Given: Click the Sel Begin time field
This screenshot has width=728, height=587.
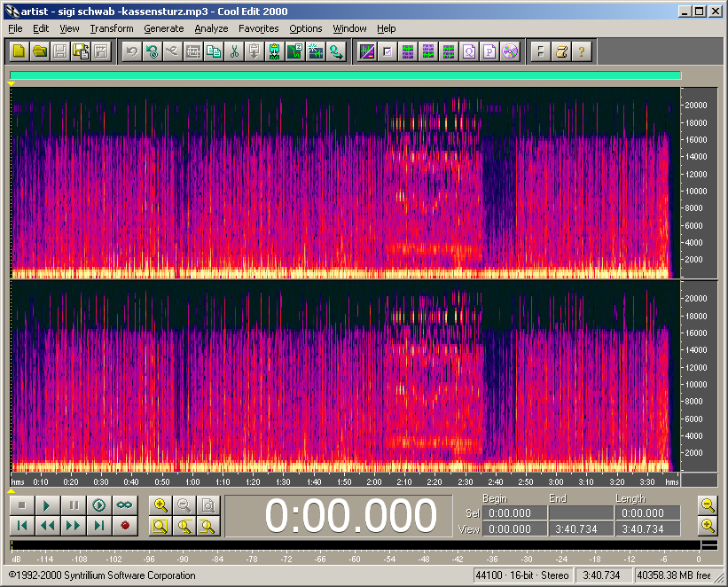Looking at the screenshot, I should pos(513,513).
